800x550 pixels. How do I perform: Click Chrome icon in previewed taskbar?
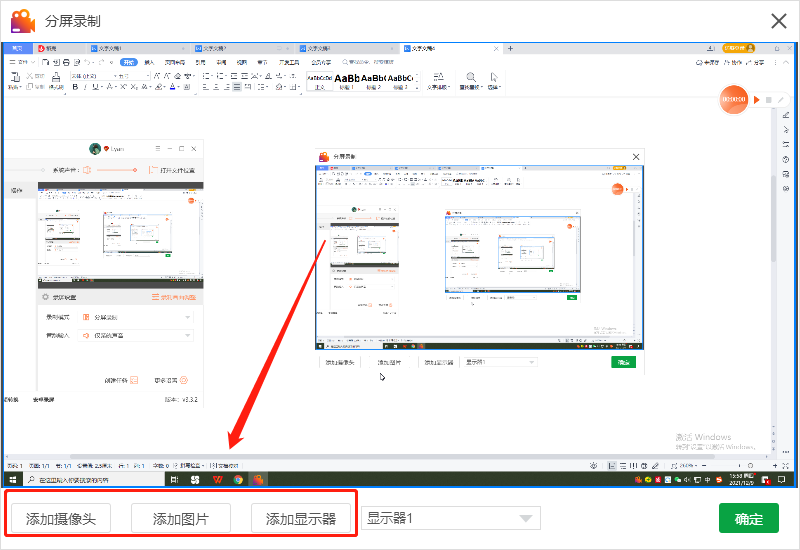click(x=238, y=480)
